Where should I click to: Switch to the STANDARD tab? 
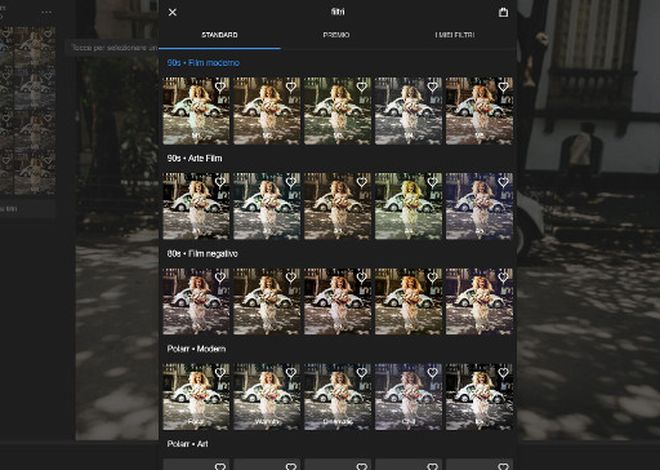219,35
